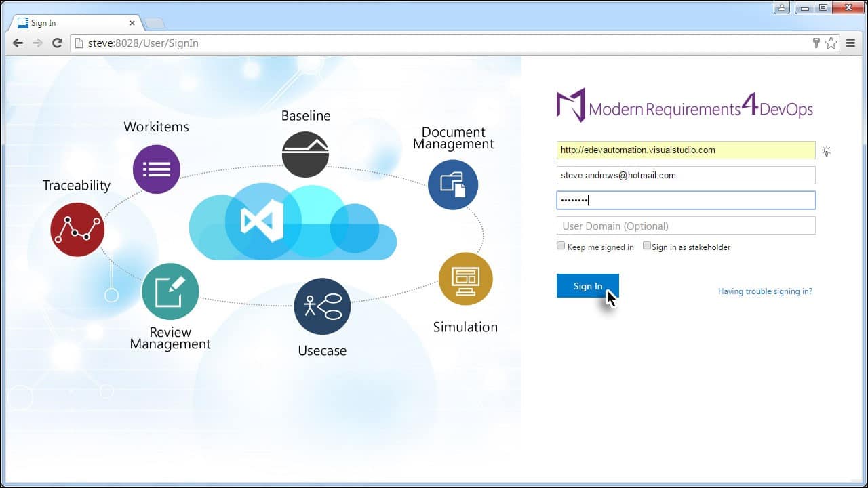The height and width of the screenshot is (488, 868).
Task: Select the Baseline dark circle icon
Action: click(x=305, y=155)
